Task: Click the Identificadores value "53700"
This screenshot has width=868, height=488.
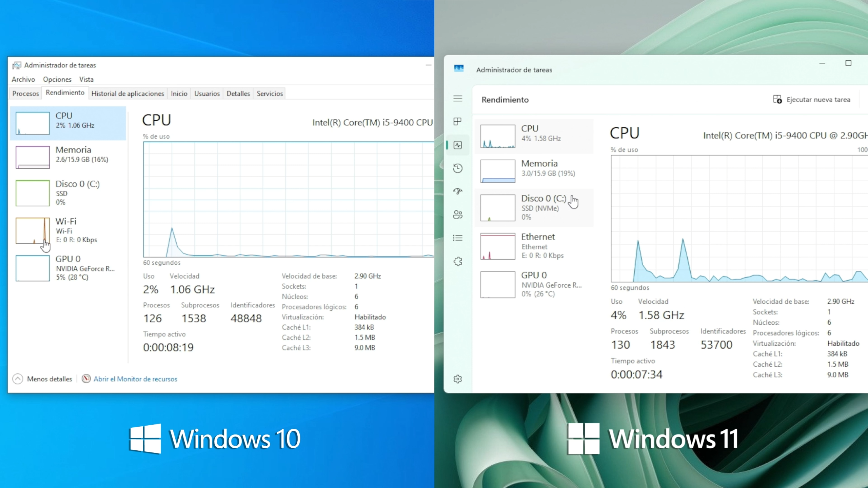Action: pyautogui.click(x=716, y=345)
